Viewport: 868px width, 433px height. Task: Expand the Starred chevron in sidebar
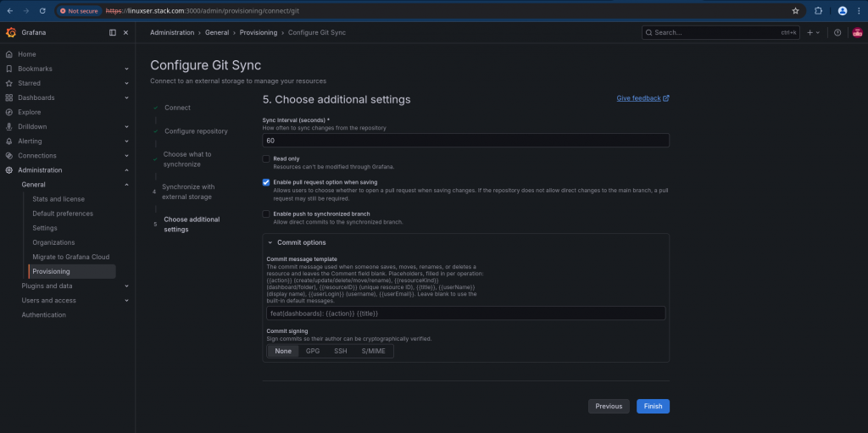coord(126,83)
